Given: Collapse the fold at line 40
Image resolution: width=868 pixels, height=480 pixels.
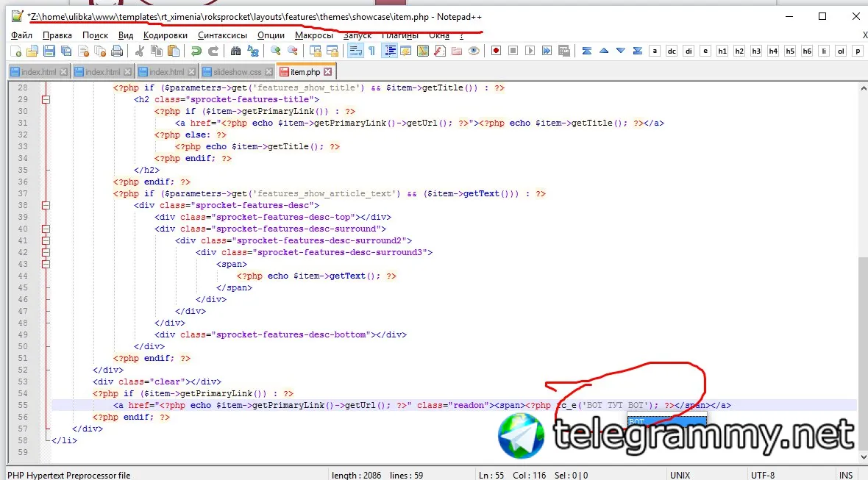Looking at the screenshot, I should tap(46, 229).
